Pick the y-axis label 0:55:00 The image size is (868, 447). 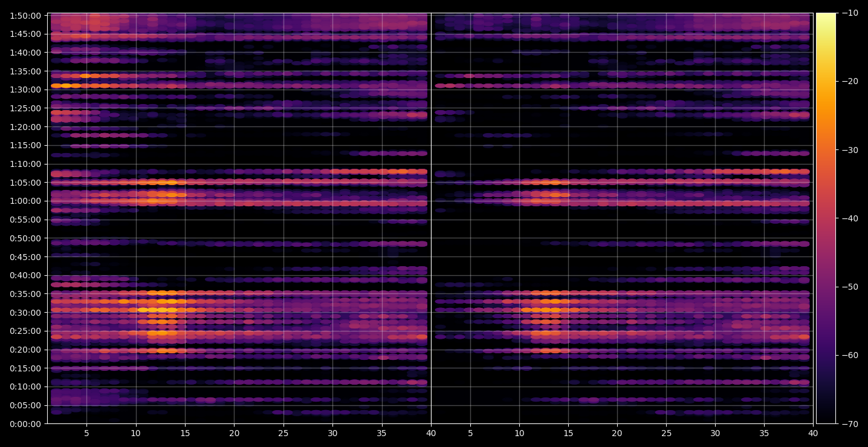[25, 220]
